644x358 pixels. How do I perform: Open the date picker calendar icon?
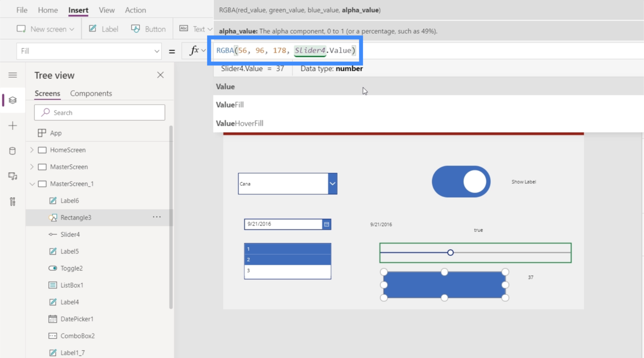pyautogui.click(x=327, y=224)
